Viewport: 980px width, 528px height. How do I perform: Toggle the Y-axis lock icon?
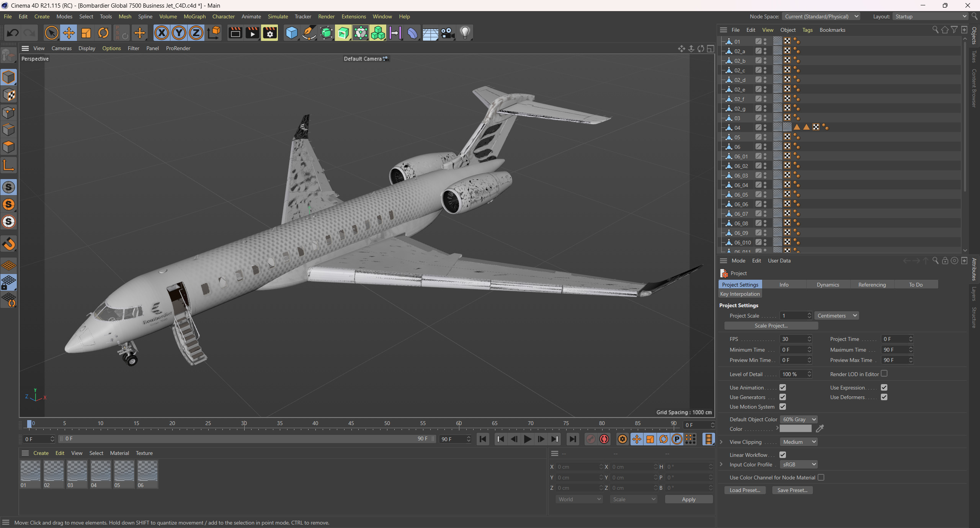[x=179, y=33]
